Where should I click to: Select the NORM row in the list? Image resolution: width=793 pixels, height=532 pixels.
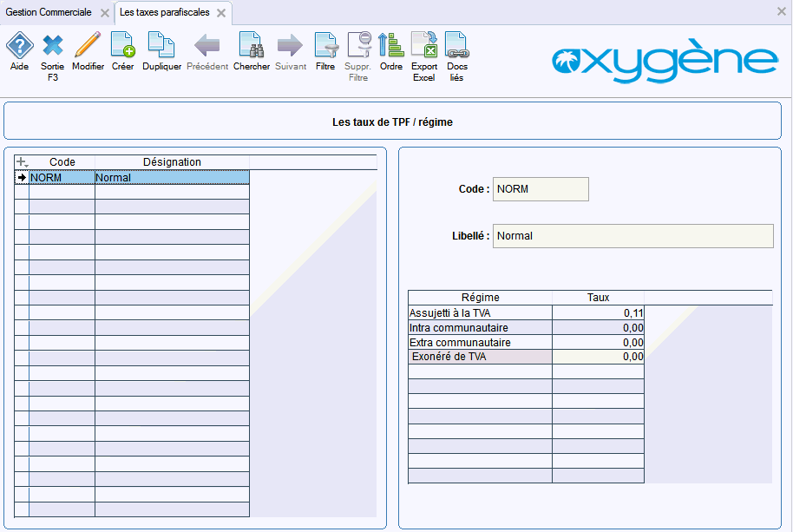(x=132, y=178)
